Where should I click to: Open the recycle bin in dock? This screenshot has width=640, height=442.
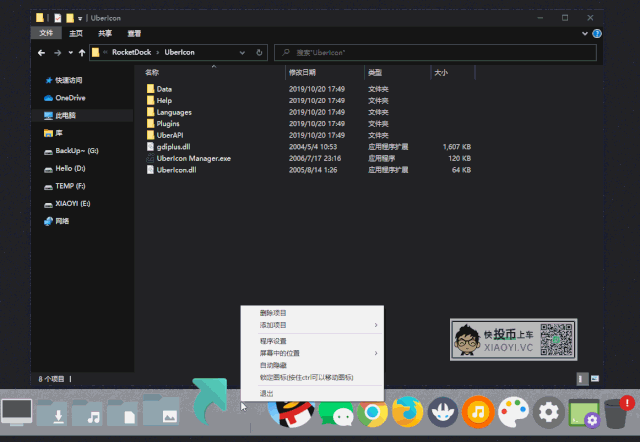click(618, 412)
